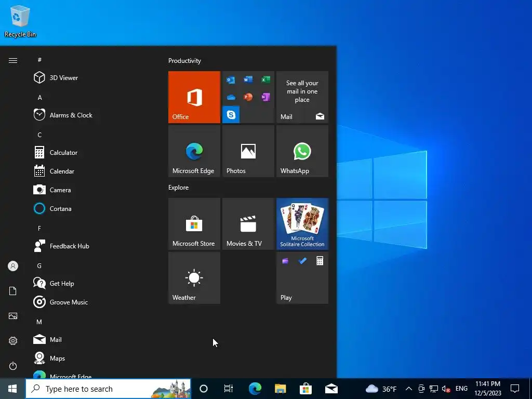Click the 36°F weather widget

(381, 389)
